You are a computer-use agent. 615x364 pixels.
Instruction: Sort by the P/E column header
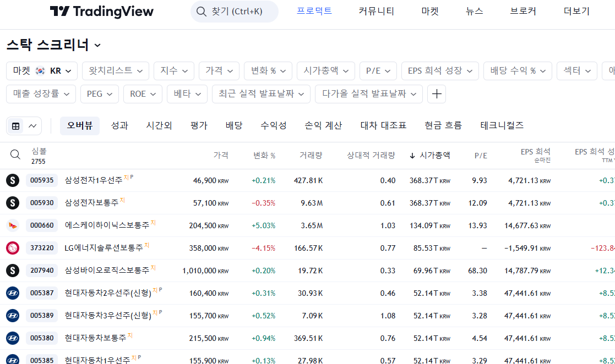click(481, 156)
